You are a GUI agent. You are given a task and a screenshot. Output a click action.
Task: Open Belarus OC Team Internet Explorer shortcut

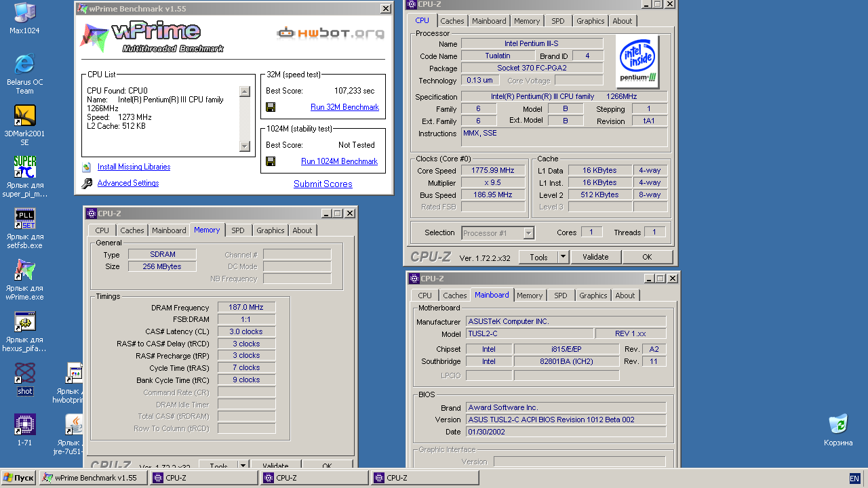pos(24,64)
